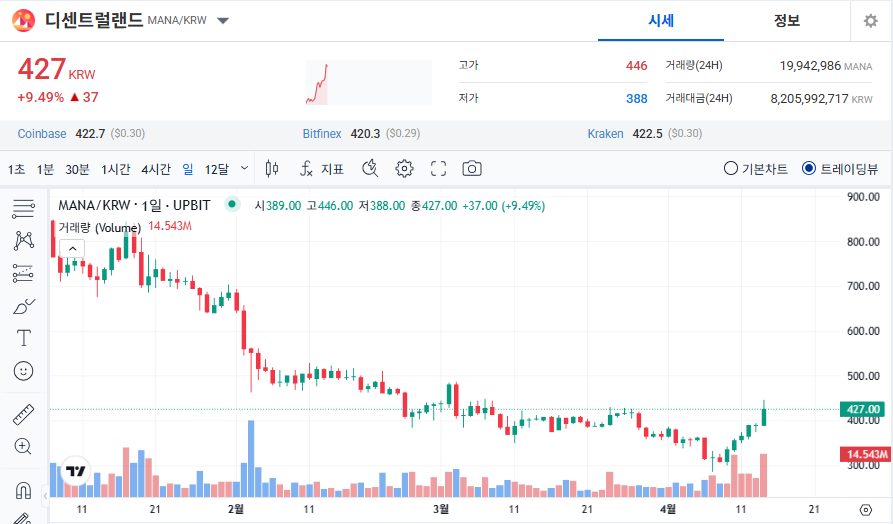This screenshot has height=524, width=893.
Task: Collapse the indicator legend chevron
Action: [72, 248]
